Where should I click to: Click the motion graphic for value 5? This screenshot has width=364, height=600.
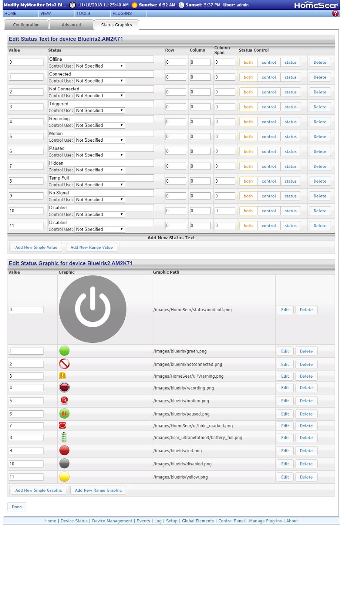(64, 400)
